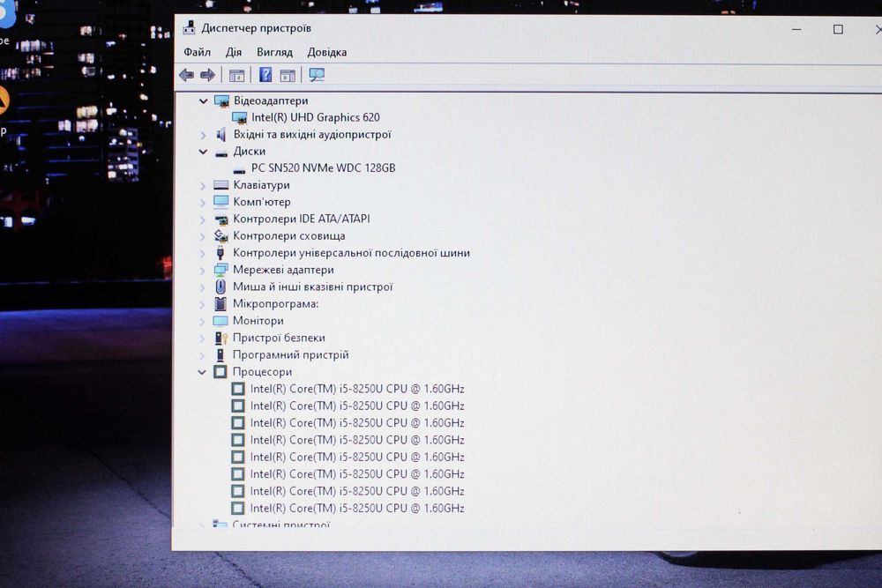Select Intel(R) UHD Graphics 620 device

pos(315,117)
